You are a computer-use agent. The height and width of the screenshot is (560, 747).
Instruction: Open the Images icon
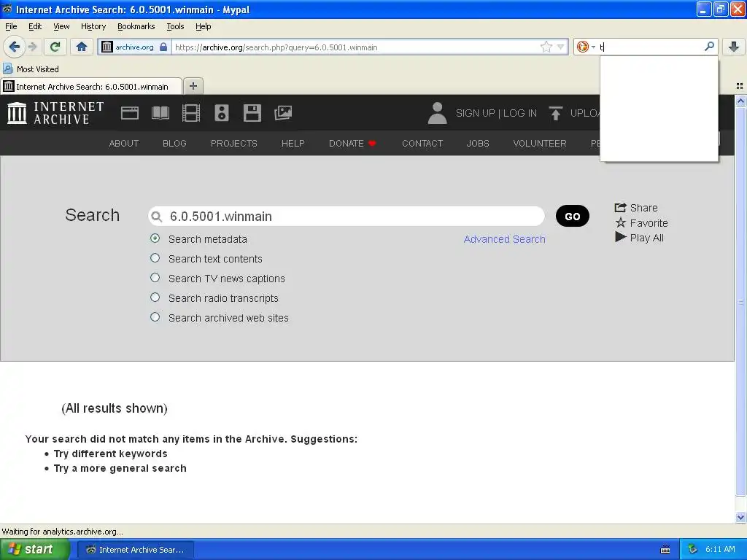[283, 113]
